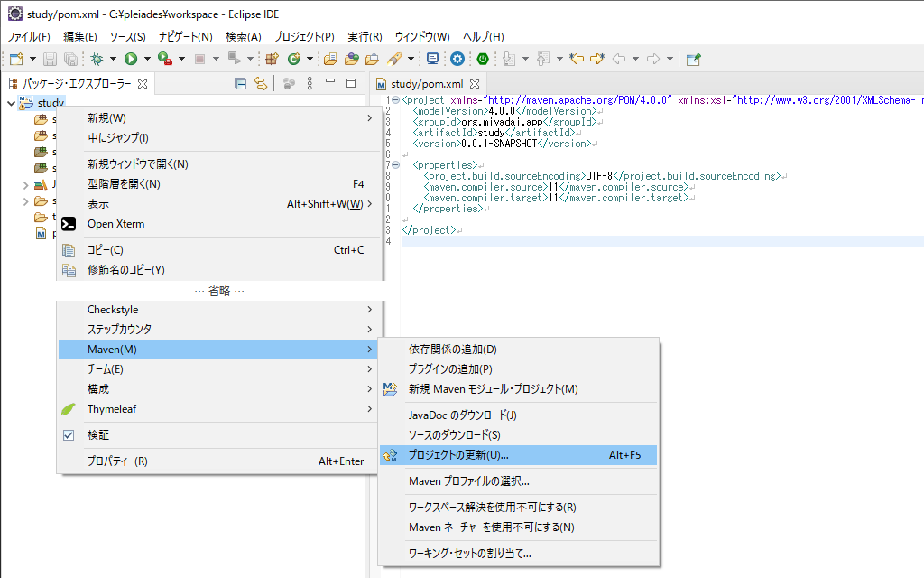Click the green Spring Boot power icon

pos(483,59)
